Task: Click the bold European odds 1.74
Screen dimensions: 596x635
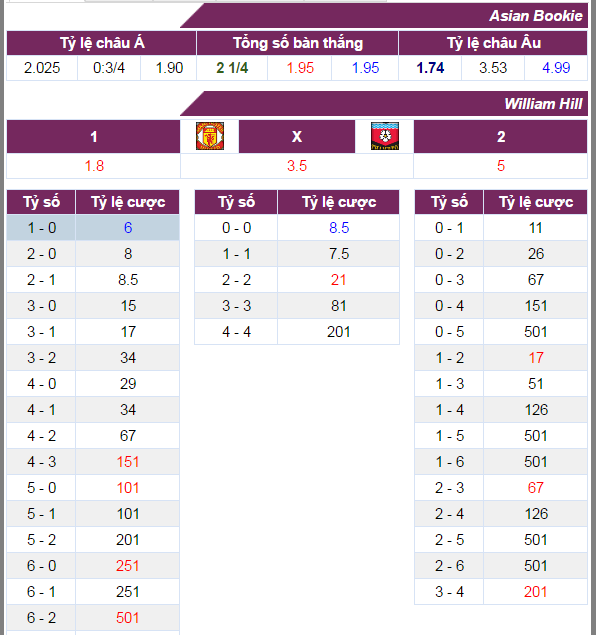Action: (430, 68)
